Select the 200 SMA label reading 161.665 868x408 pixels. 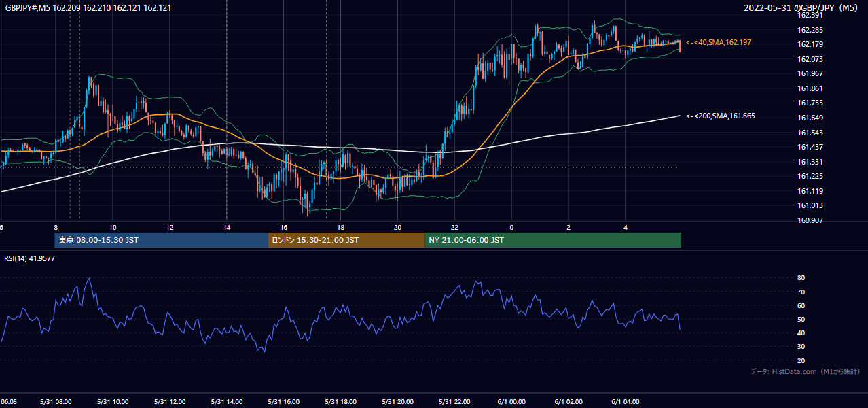(x=721, y=116)
